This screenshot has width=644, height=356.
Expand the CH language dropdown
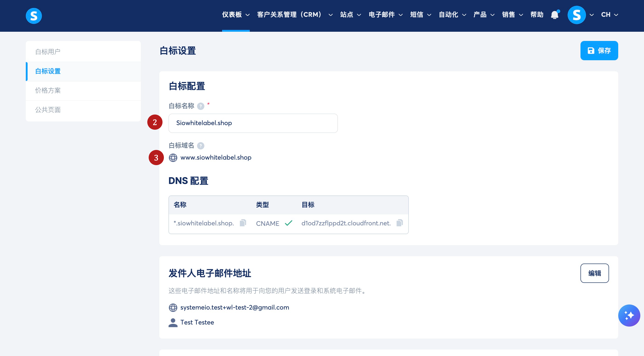coord(609,15)
